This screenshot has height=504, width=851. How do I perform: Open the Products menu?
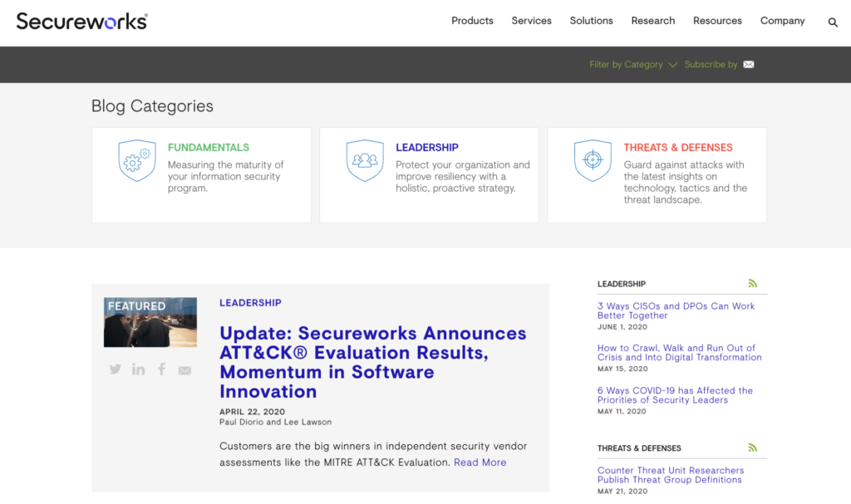pos(472,21)
